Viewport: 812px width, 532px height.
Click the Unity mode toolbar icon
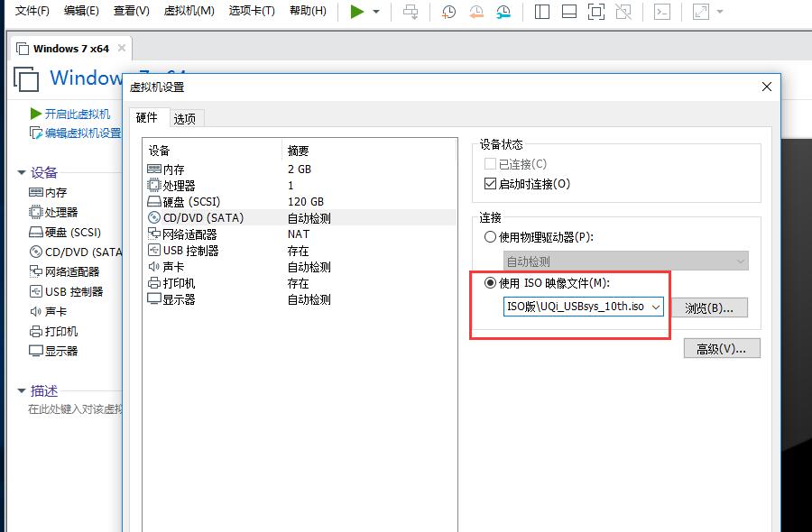point(623,12)
